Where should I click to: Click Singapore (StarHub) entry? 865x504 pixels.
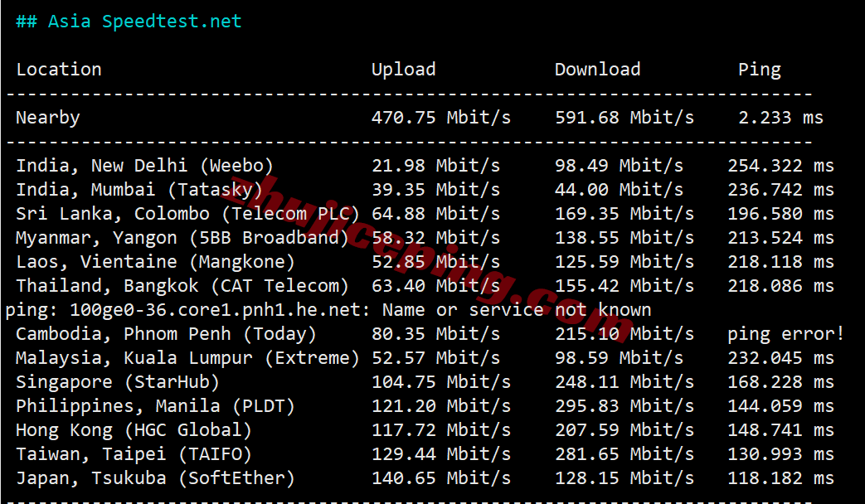(x=118, y=382)
